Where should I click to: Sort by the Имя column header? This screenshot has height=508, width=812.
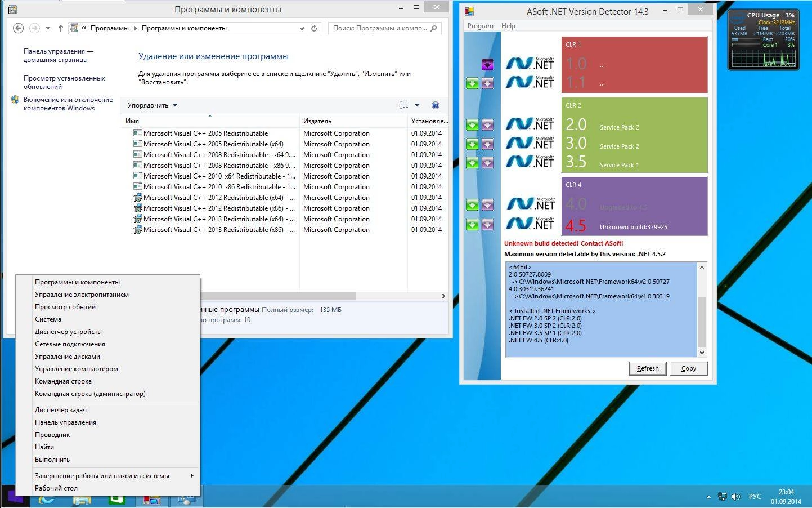click(x=209, y=121)
